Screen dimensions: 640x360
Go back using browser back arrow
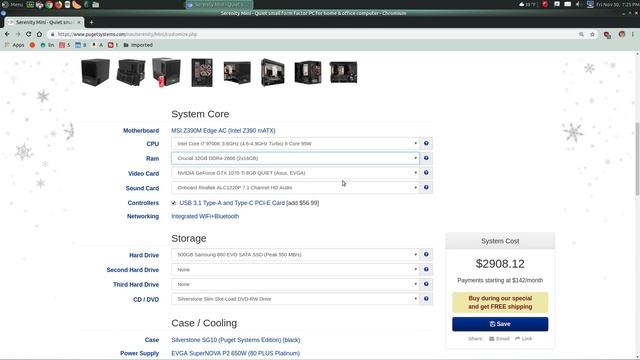tap(7, 34)
